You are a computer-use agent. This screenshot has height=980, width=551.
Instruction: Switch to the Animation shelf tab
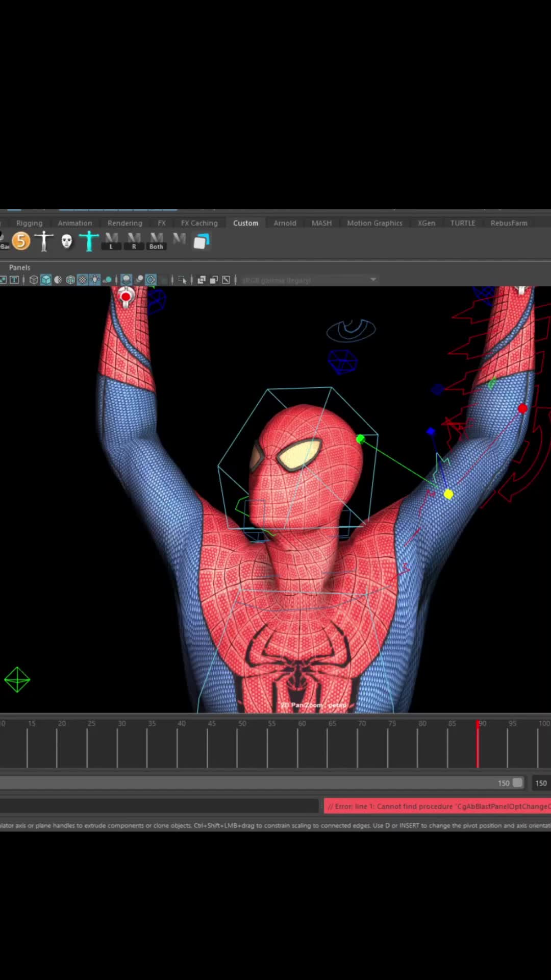pyautogui.click(x=75, y=223)
